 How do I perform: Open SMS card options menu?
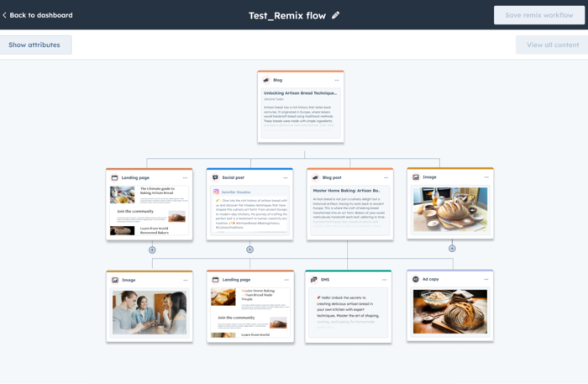385,280
